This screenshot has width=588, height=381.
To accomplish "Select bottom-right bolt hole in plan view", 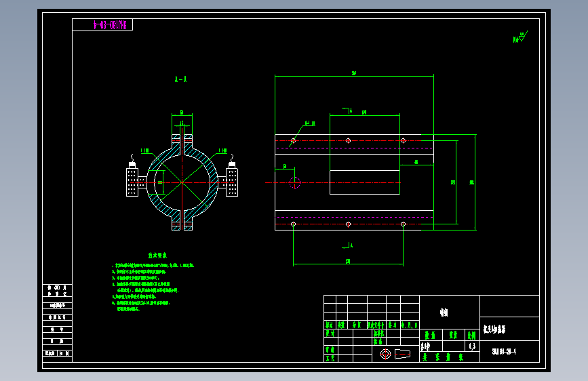I will coord(403,224).
